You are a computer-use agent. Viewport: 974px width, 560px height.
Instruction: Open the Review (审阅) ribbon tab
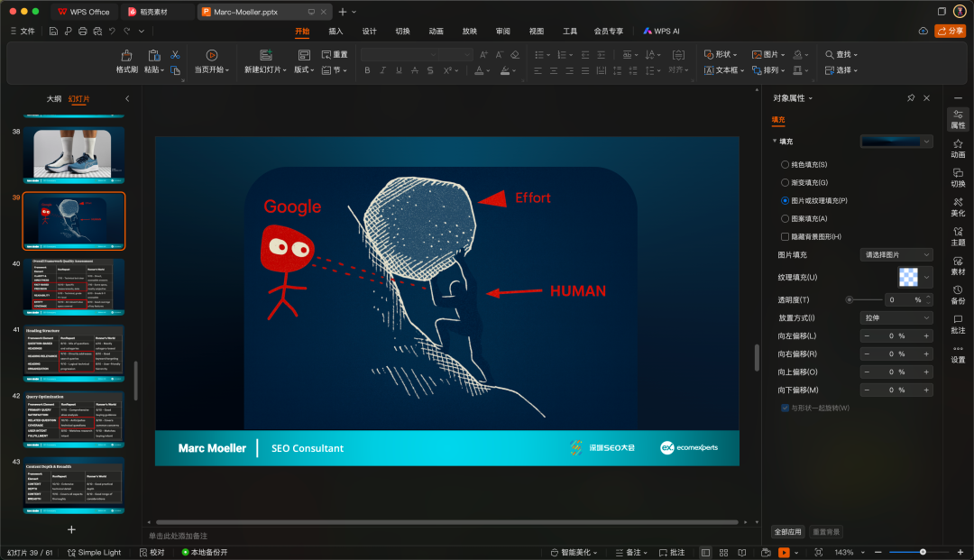click(x=502, y=31)
